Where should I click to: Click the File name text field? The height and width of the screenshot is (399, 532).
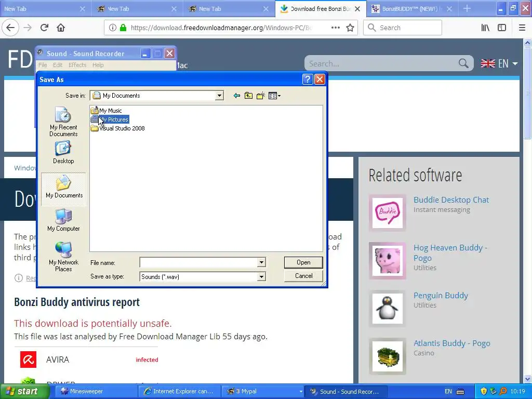198,262
